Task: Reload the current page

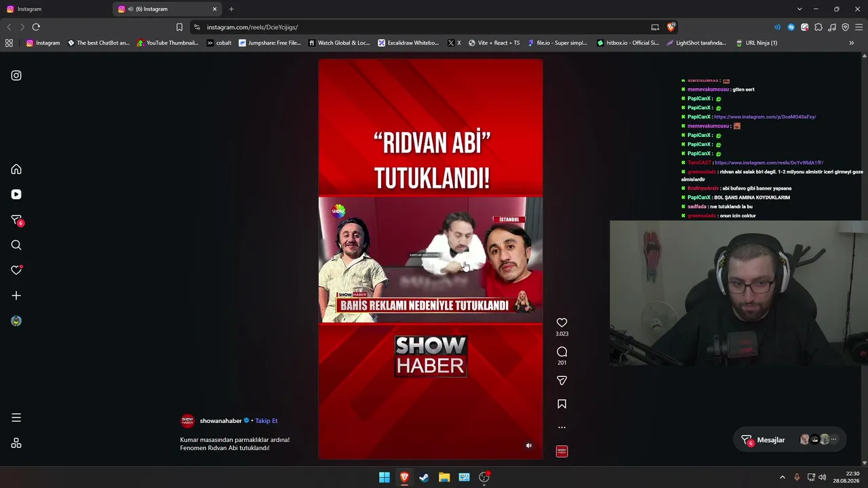Action: [x=36, y=27]
